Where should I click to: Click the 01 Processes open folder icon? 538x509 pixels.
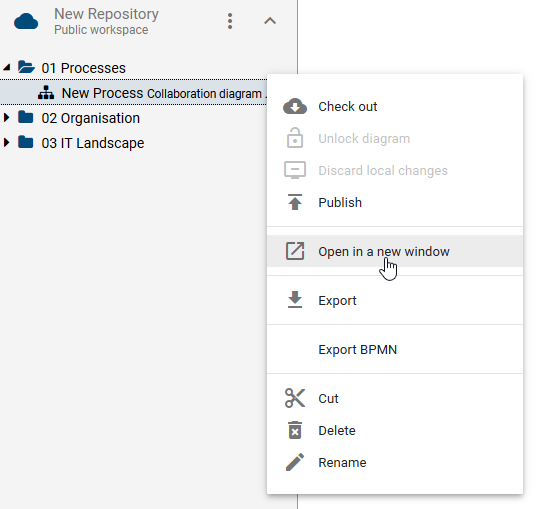point(26,67)
